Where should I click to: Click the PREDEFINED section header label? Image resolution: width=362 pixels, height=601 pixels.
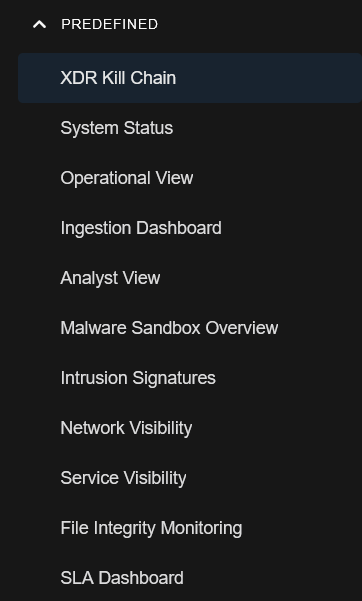coord(109,25)
